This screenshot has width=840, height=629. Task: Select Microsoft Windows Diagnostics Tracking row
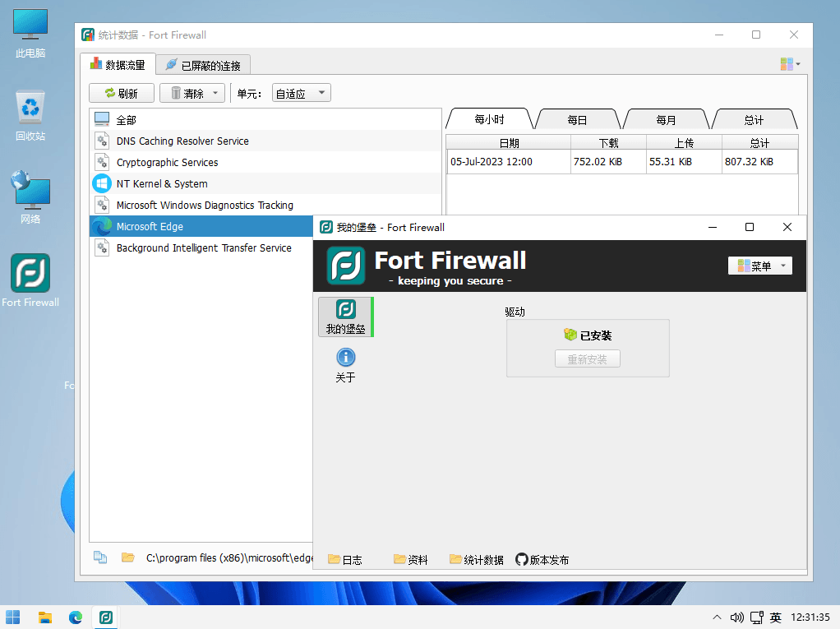pos(265,206)
